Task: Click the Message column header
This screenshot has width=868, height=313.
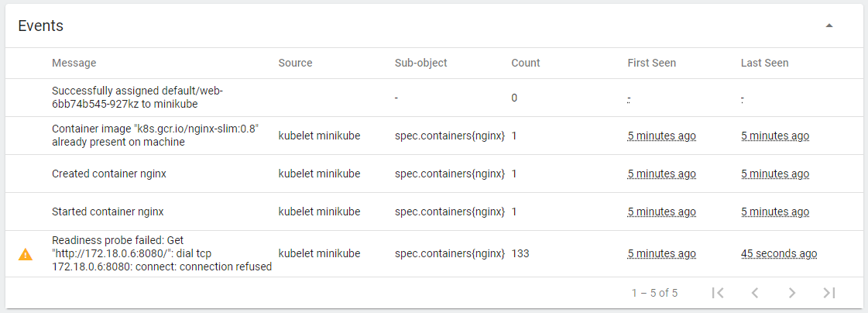Action: pyautogui.click(x=74, y=64)
